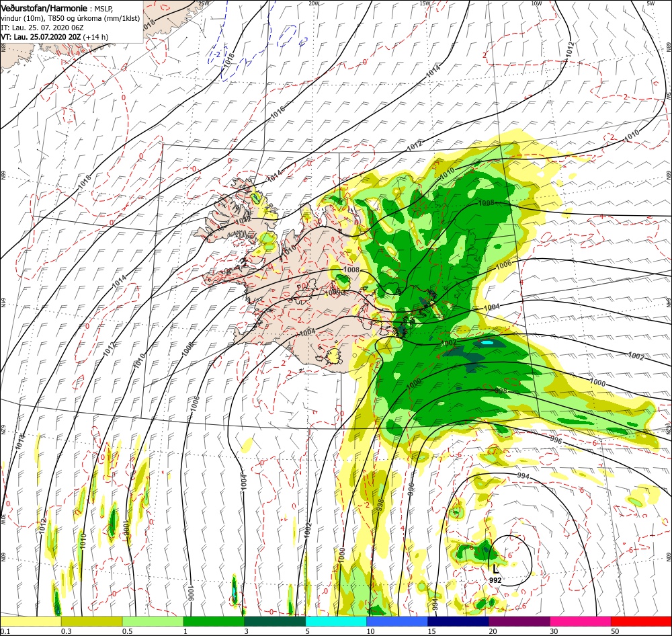Click the 'vindur (10m), T850 og úrkoma' description line
The image size is (672, 636).
[70, 18]
